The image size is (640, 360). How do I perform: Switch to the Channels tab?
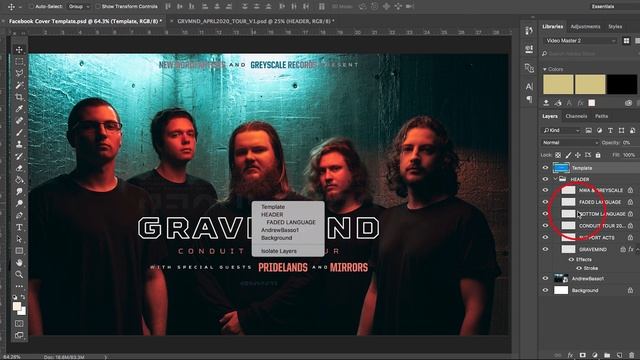click(576, 116)
